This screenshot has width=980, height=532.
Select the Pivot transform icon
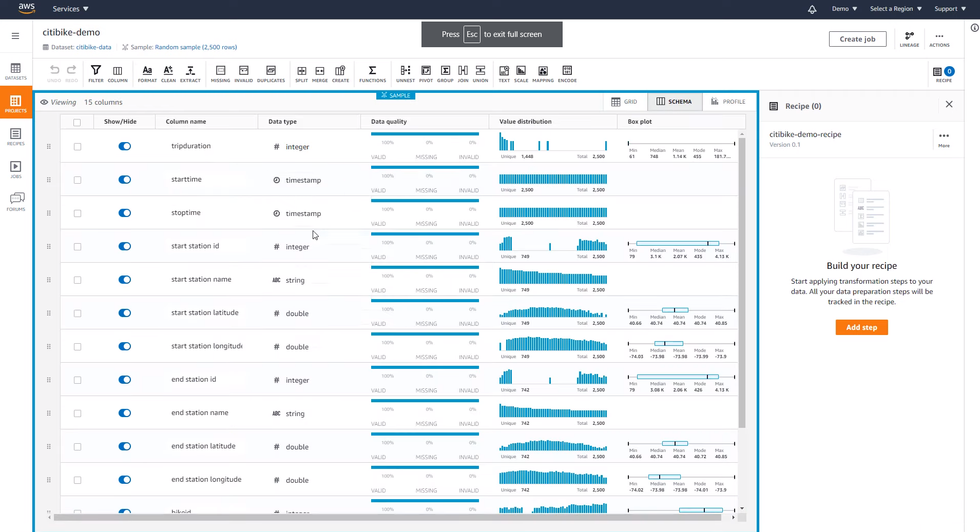[426, 73]
